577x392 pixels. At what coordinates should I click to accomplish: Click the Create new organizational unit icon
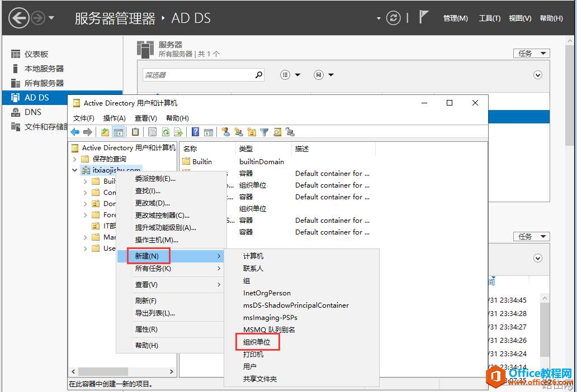pos(252,132)
